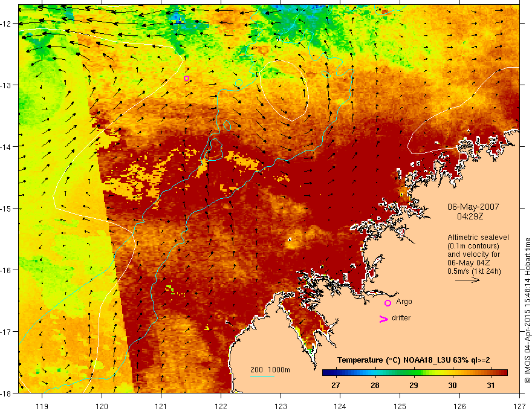The width and height of the screenshot is (532, 411).
Task: Click the '06-May 04Z' legend text
Action: (x=469, y=263)
